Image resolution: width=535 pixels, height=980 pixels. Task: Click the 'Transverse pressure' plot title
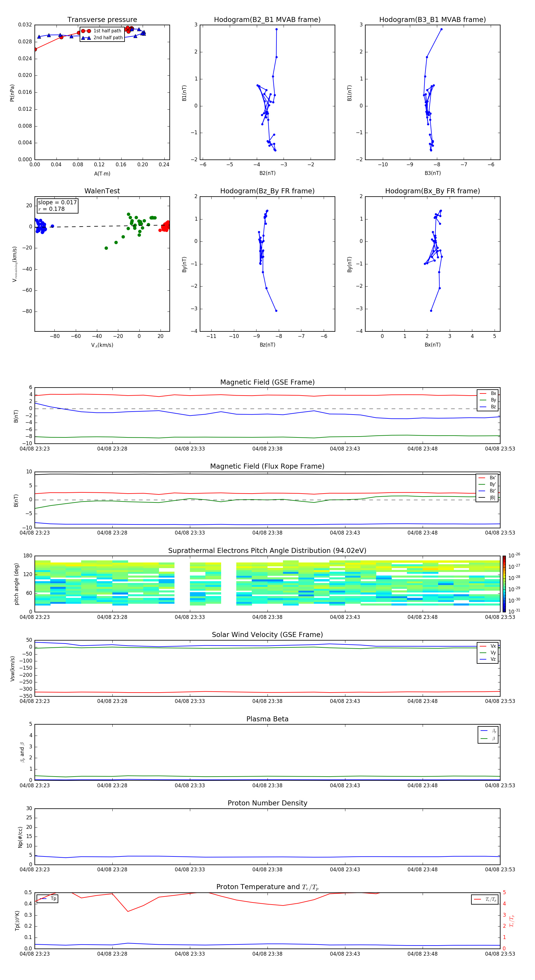click(x=102, y=19)
